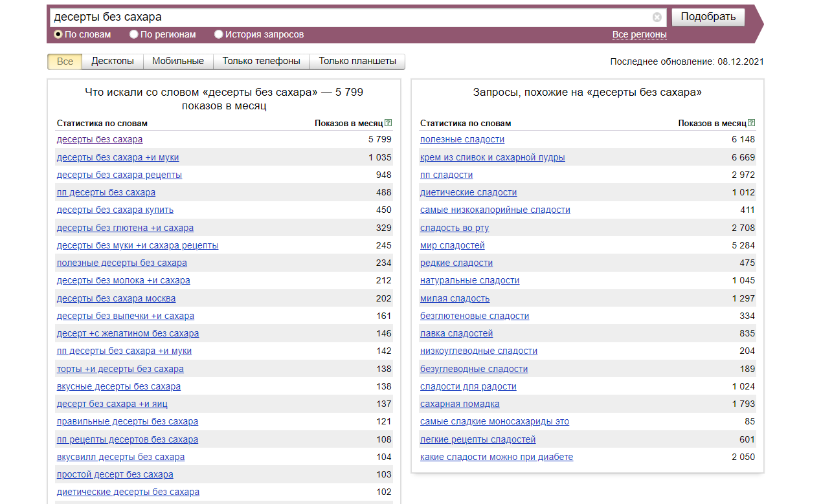Screen dimensions: 821x504
Task: Switch to the 'Мобильные' tab
Action: tap(178, 61)
